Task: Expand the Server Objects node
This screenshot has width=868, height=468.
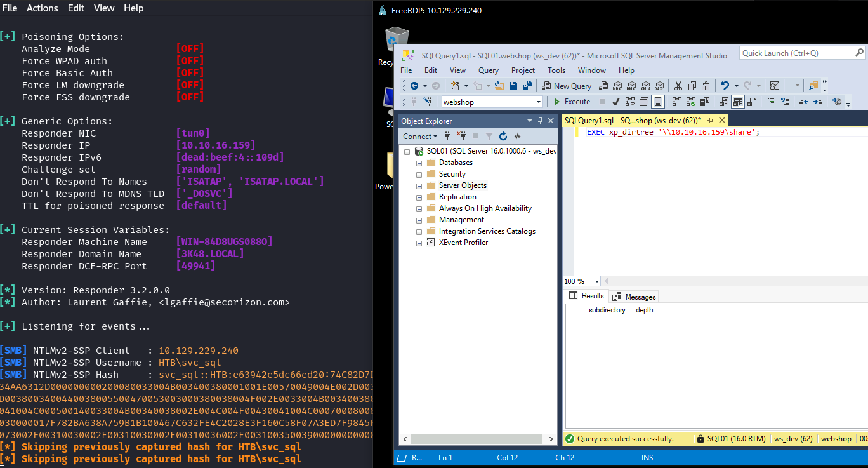Action: click(419, 186)
